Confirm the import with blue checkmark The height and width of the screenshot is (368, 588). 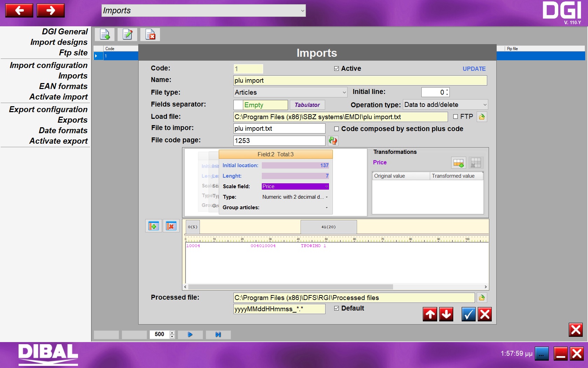[469, 314]
